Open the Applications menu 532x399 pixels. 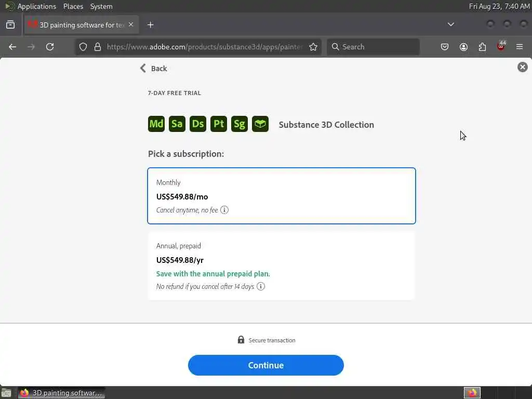[37, 6]
